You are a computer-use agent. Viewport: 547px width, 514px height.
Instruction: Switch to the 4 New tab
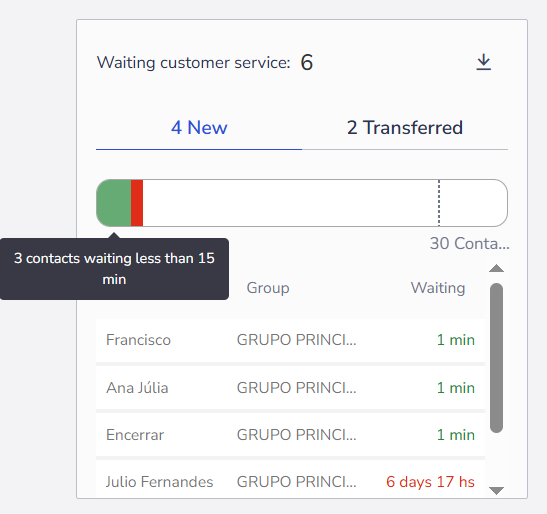click(x=199, y=128)
